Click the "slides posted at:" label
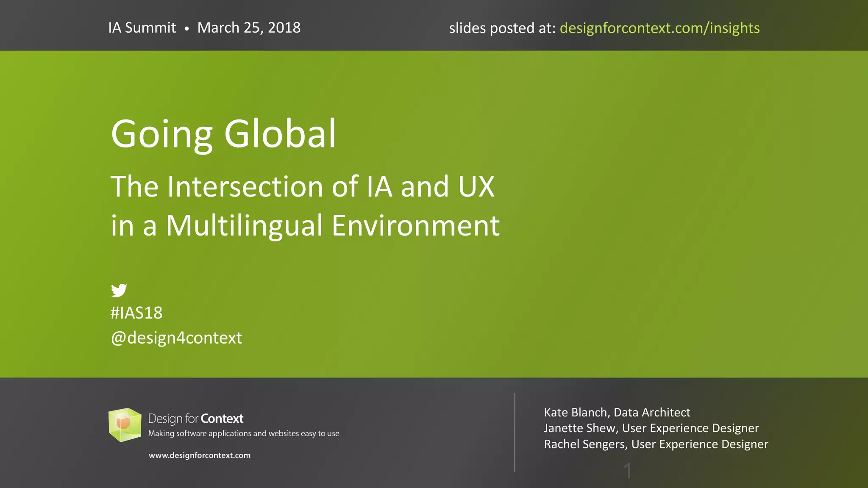868x488 pixels. click(x=502, y=28)
